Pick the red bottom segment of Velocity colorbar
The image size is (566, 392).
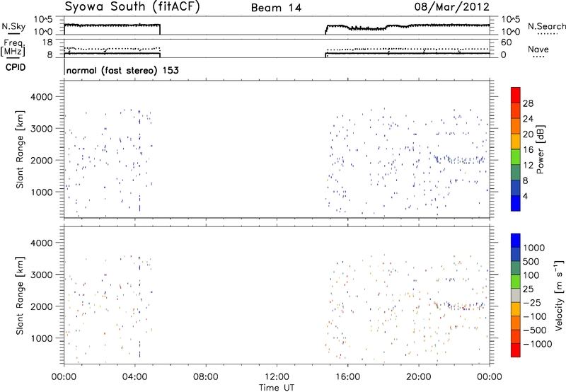(x=516, y=350)
